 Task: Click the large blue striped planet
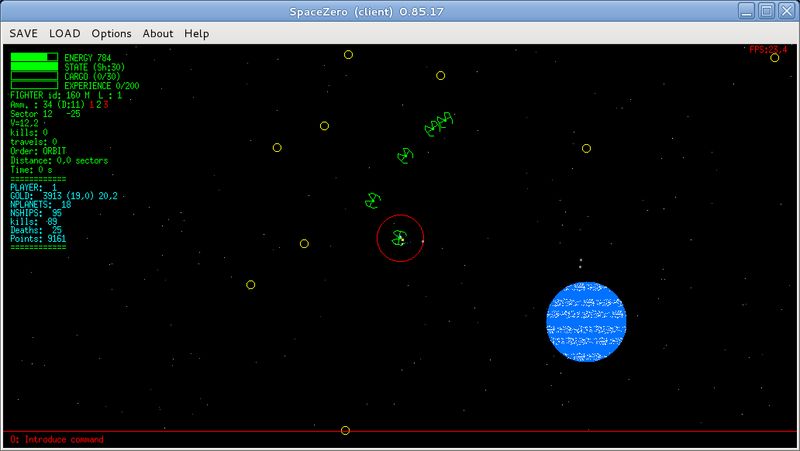[x=586, y=321]
